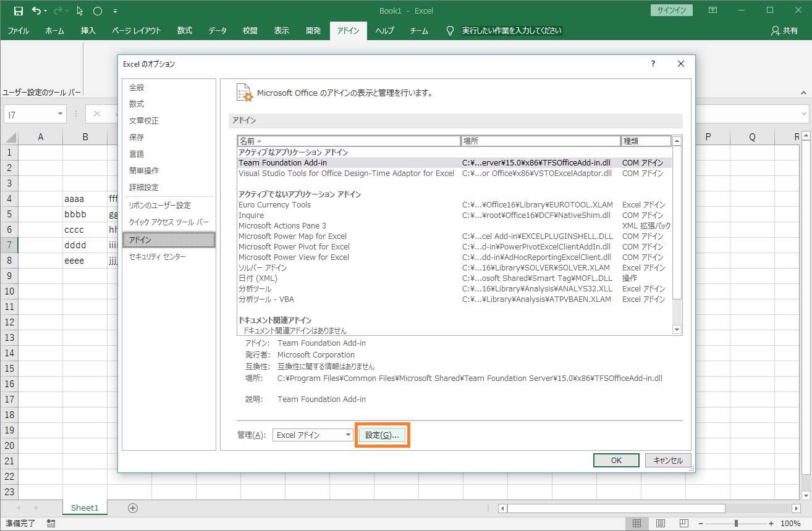Open リボンのユーザー設定 options category

169,205
